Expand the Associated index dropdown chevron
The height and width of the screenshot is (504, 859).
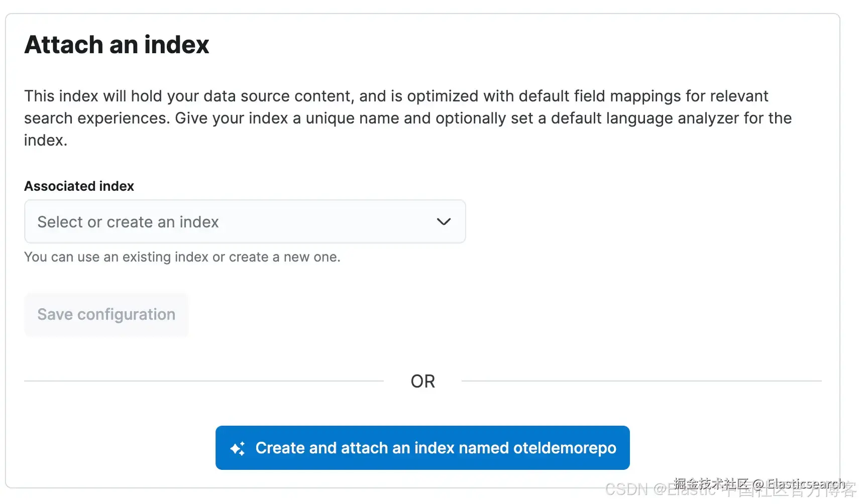pos(444,222)
